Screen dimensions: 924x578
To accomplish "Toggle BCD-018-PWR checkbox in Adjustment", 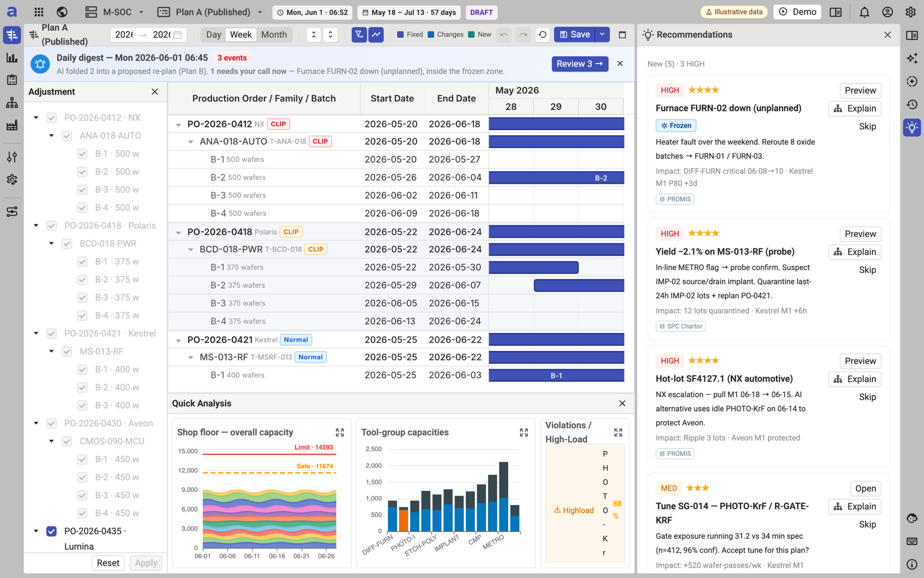I will pos(67,244).
